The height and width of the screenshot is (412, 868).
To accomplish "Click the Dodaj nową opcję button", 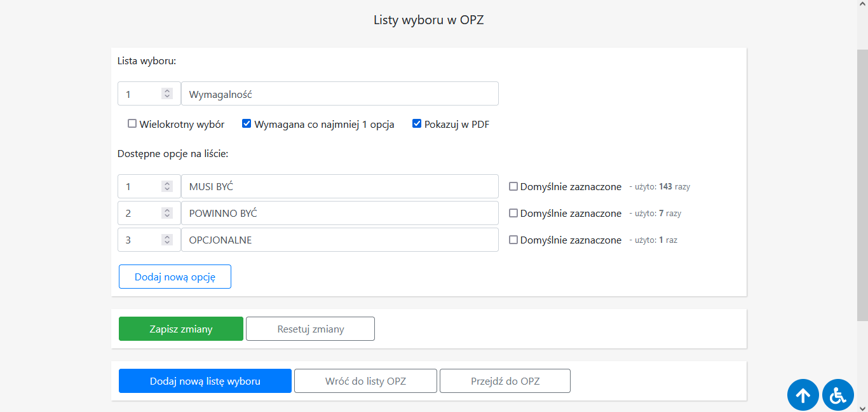I will [x=175, y=277].
